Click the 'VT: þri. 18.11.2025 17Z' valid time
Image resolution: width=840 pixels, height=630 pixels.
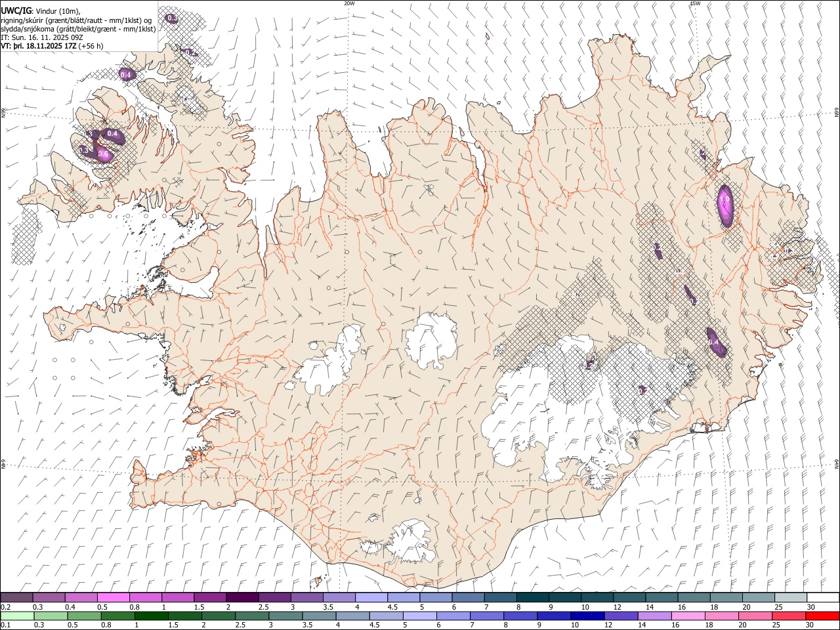coord(39,46)
